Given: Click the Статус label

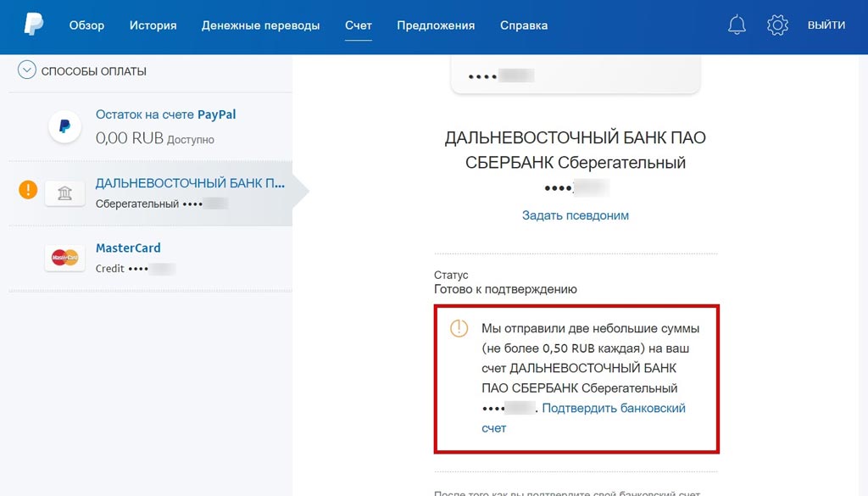Looking at the screenshot, I should click(451, 275).
